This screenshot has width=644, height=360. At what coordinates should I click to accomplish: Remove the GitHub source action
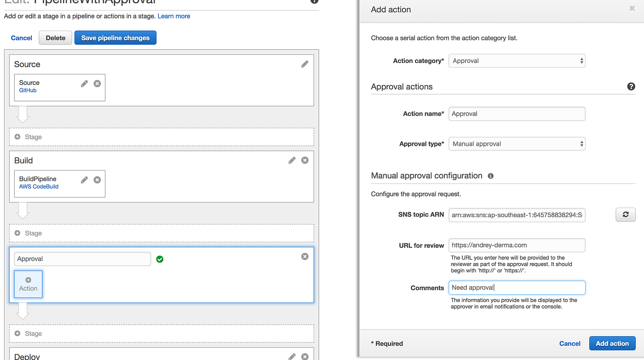(97, 83)
